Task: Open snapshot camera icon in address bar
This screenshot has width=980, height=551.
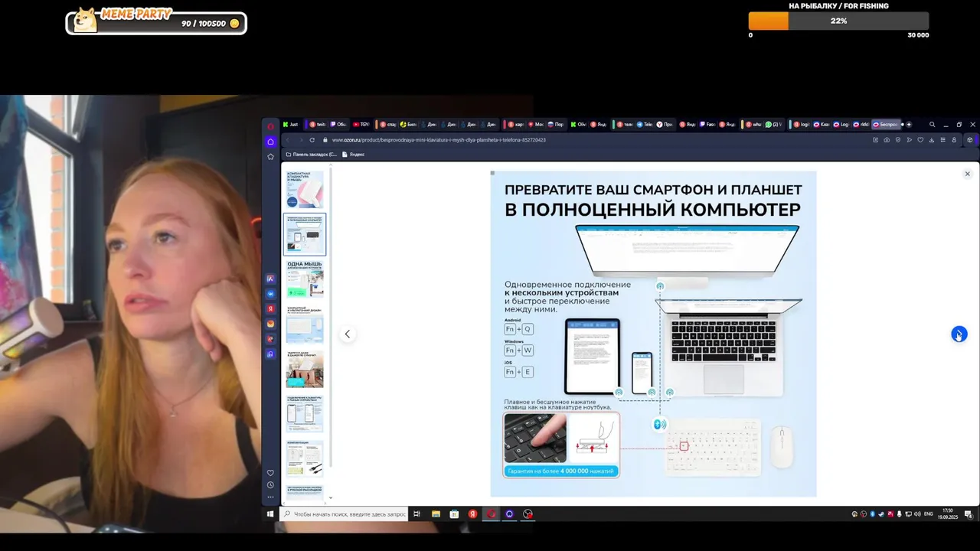Action: pyautogui.click(x=887, y=140)
